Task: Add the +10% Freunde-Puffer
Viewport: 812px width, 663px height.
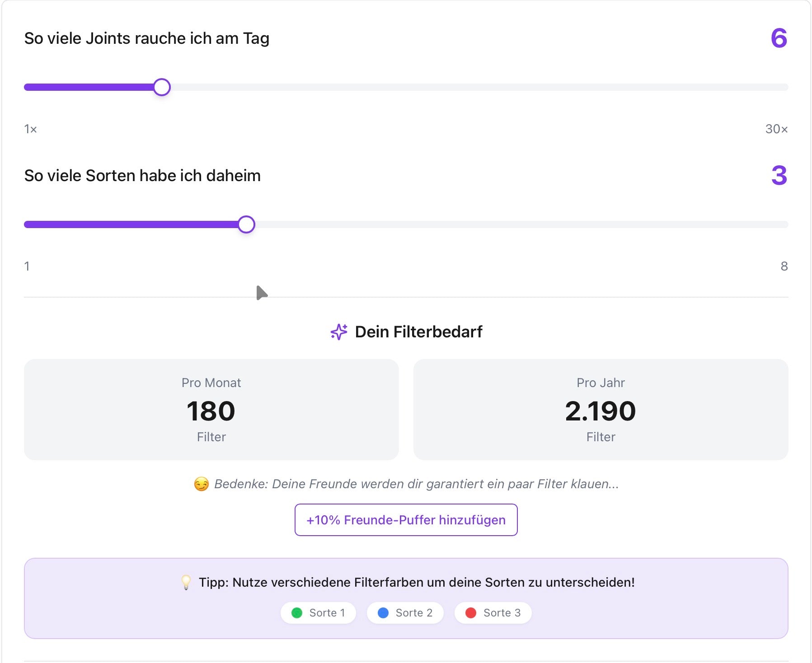Action: tap(406, 520)
